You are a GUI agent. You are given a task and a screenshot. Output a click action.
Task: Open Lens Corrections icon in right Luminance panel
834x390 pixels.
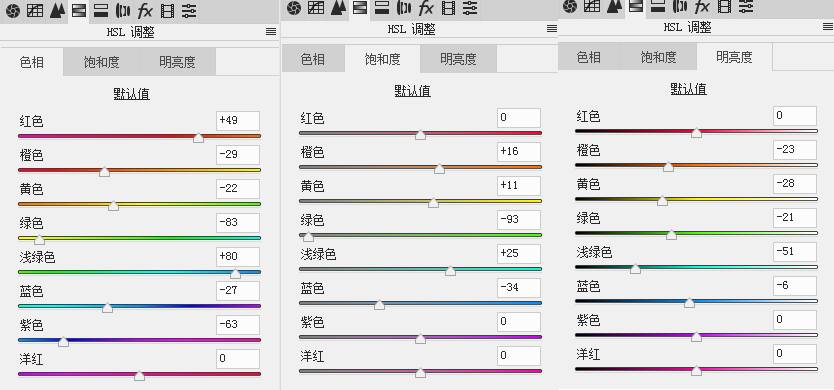680,6
